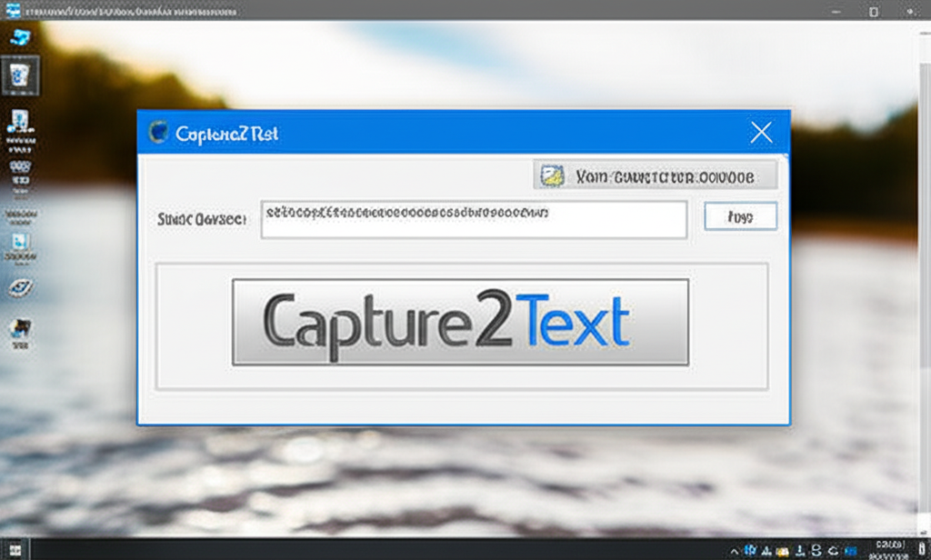Viewport: 931px width, 560px height.
Task: Close the outer window from the top-right corner
Action: click(912, 11)
